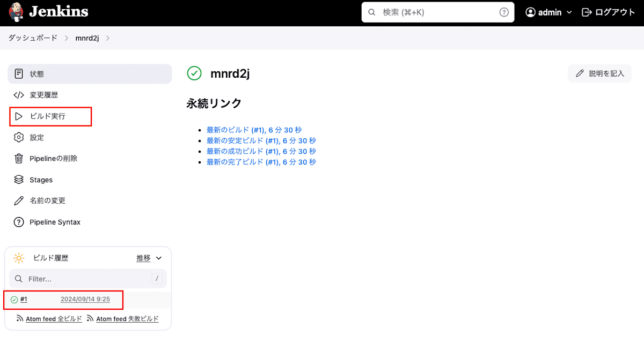Go to the ダッシュボード breadcrumb
644x343 pixels.
33,38
